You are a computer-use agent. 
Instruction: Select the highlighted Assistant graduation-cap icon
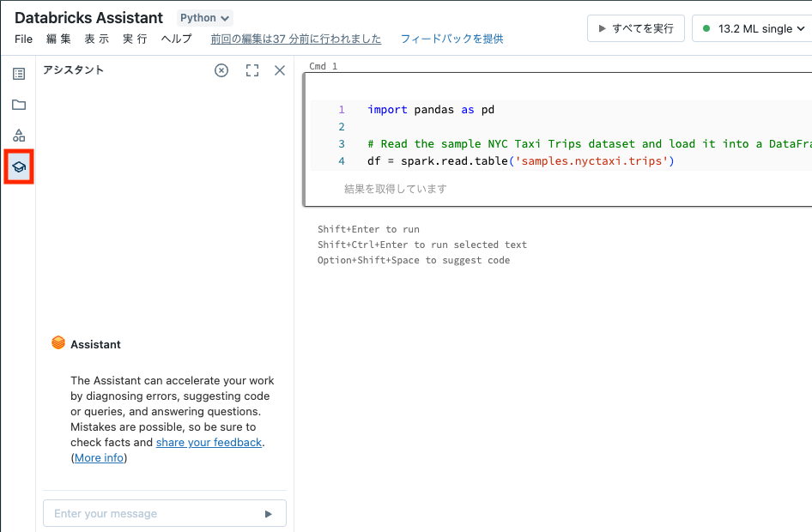19,166
